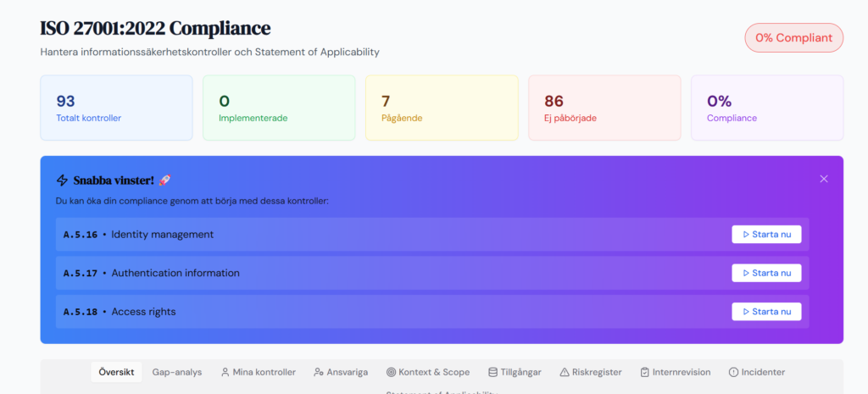Open Kontext & Scope target icon
Image resolution: width=868 pixels, height=394 pixels.
point(391,372)
